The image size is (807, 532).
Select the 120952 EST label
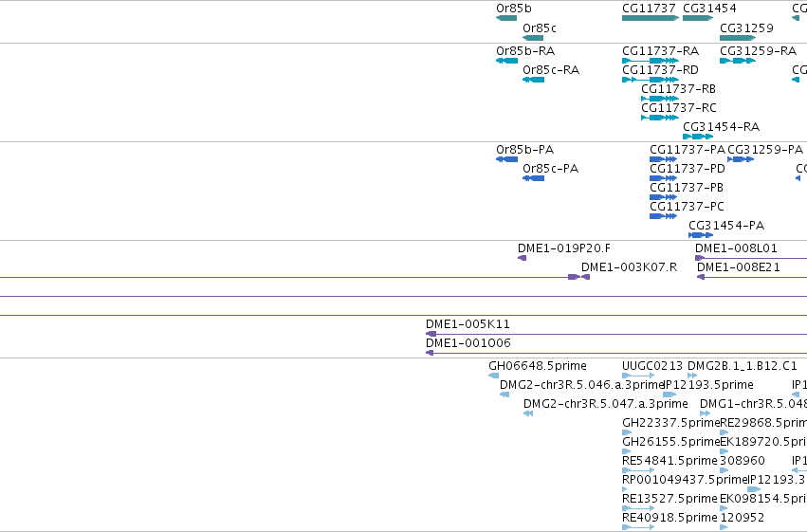click(x=742, y=518)
